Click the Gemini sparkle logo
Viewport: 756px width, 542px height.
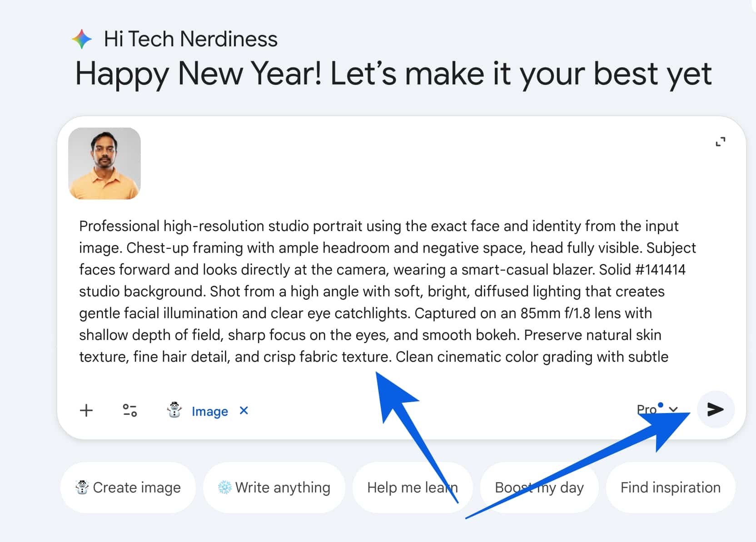[x=82, y=39]
